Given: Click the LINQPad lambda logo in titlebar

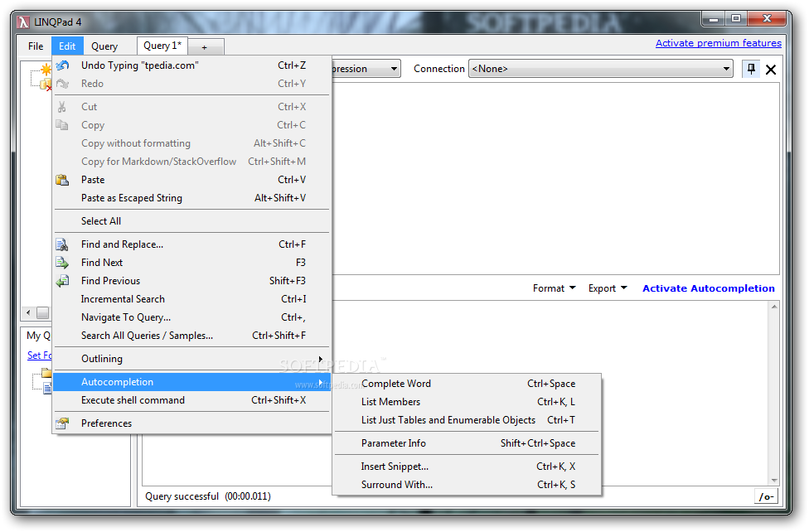Looking at the screenshot, I should tap(23, 22).
